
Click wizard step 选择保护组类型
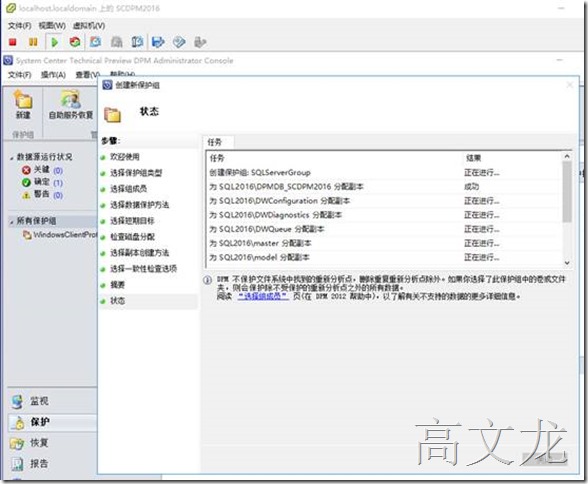pyautogui.click(x=136, y=173)
